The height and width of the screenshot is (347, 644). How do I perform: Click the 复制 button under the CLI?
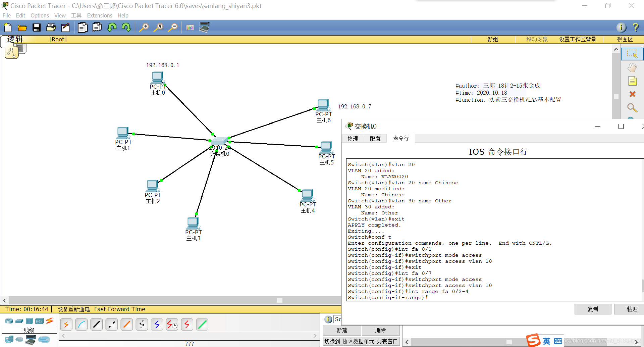(593, 309)
